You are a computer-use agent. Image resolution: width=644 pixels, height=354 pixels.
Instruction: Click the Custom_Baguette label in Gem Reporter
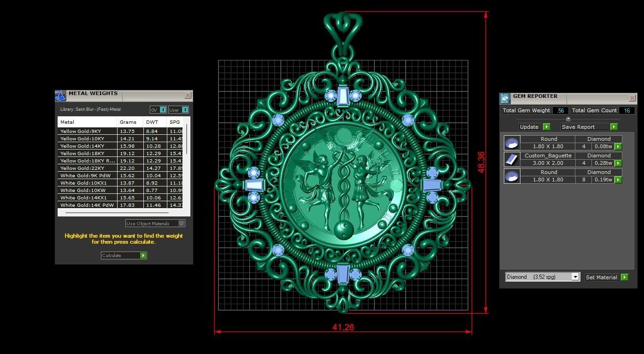pos(548,156)
